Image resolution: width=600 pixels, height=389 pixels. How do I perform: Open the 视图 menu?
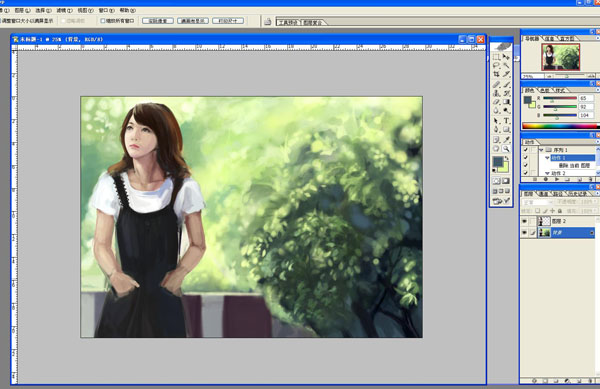(x=85, y=10)
